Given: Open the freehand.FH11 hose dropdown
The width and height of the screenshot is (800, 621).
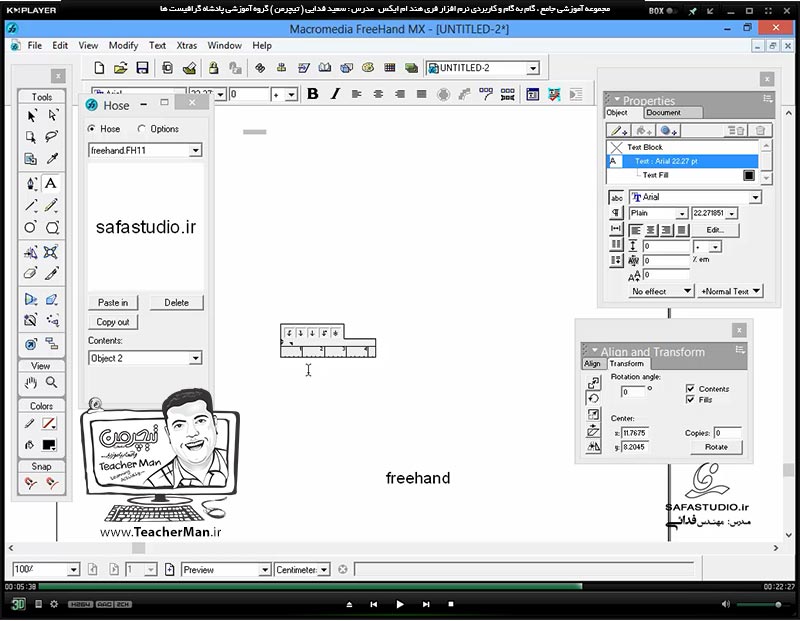Looking at the screenshot, I should click(x=195, y=151).
